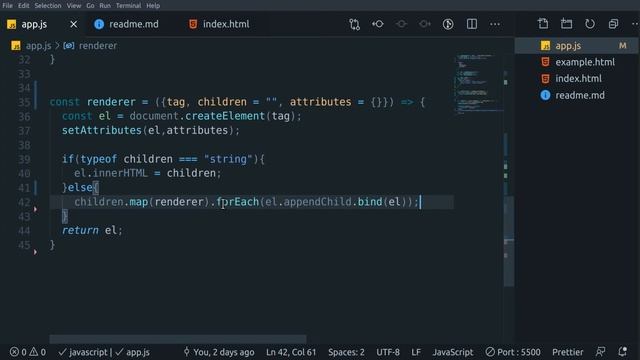Click 'return' keyword on line 44
Image resolution: width=640 pixels, height=360 pixels.
coord(80,231)
